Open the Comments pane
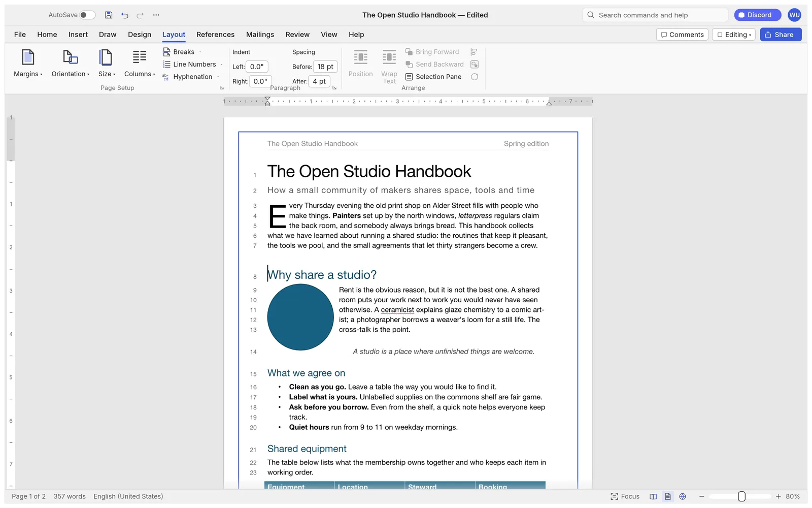This screenshot has width=812, height=508. [682, 35]
